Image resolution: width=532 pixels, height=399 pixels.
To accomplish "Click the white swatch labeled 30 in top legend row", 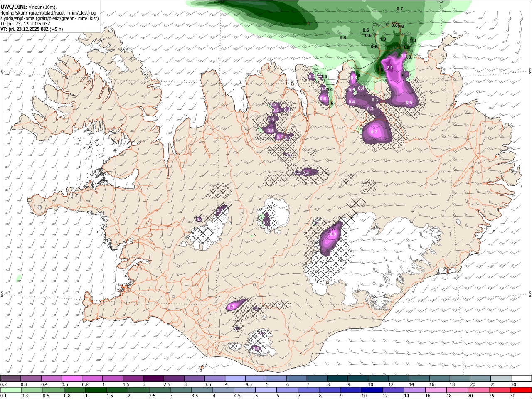I will [x=521, y=379].
